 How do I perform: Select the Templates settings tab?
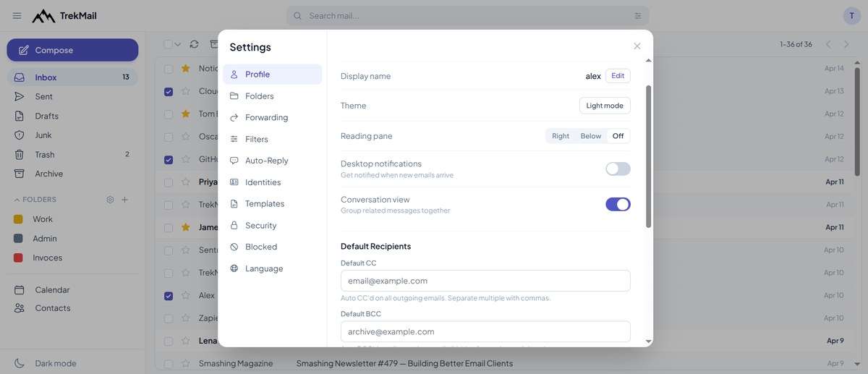click(x=273, y=203)
